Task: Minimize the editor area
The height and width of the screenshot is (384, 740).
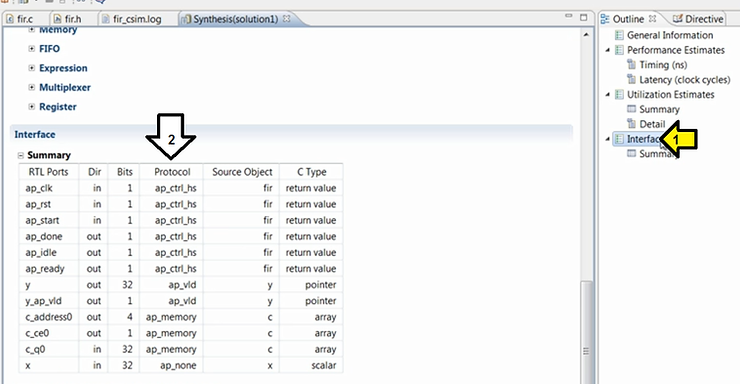Action: pos(569,17)
